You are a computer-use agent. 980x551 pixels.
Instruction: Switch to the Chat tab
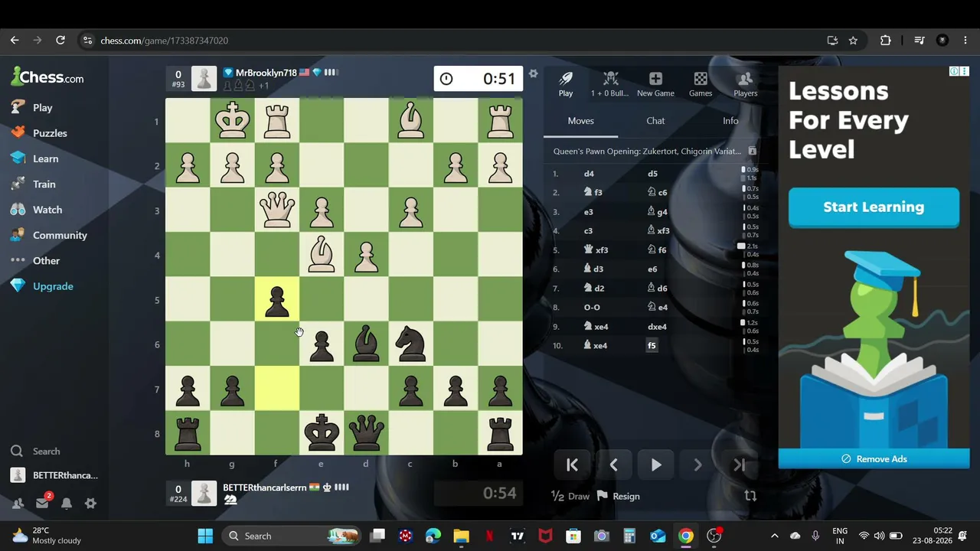coord(655,121)
